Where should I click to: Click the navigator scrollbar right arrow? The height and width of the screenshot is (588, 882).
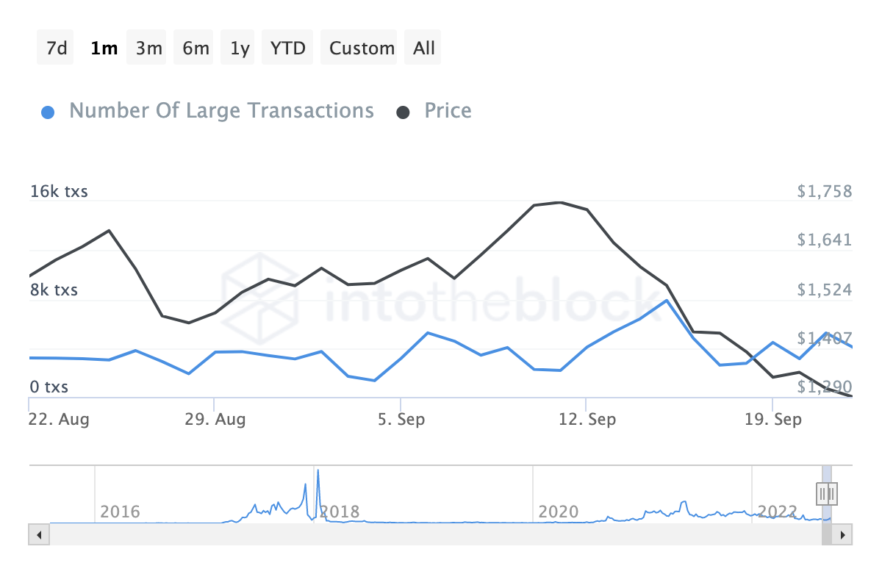click(842, 534)
